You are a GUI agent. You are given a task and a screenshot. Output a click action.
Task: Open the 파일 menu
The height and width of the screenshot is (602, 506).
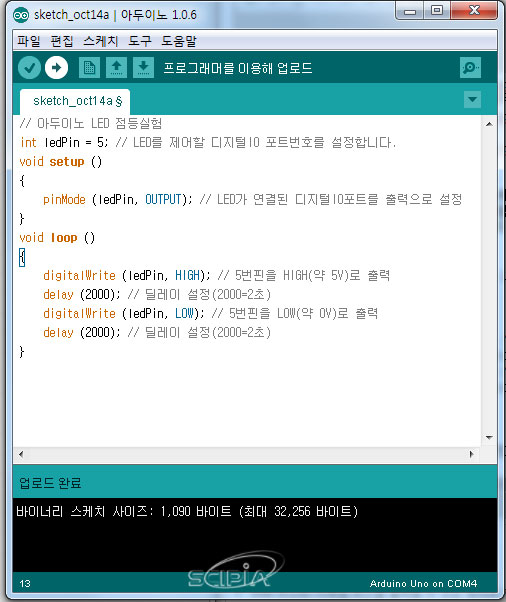tap(29, 41)
